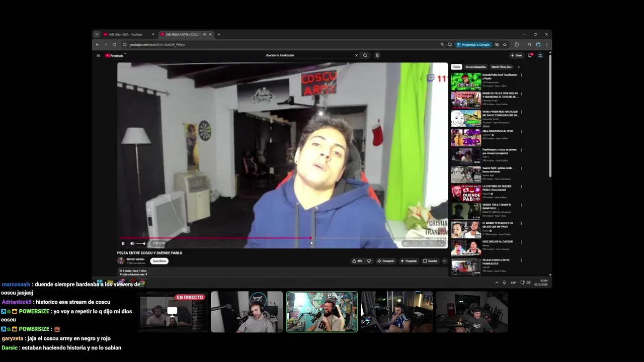
Task: Open options for DuendePablo beef video
Action: 521,75
